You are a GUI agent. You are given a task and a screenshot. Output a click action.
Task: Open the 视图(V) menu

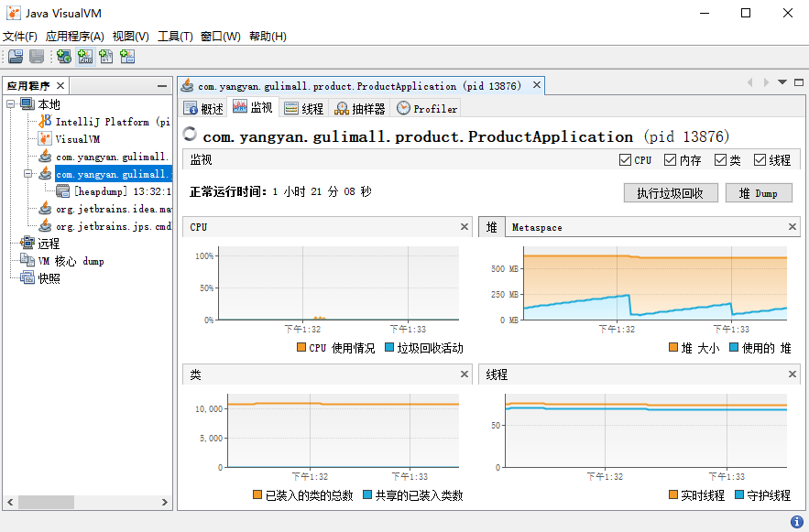pyautogui.click(x=131, y=37)
